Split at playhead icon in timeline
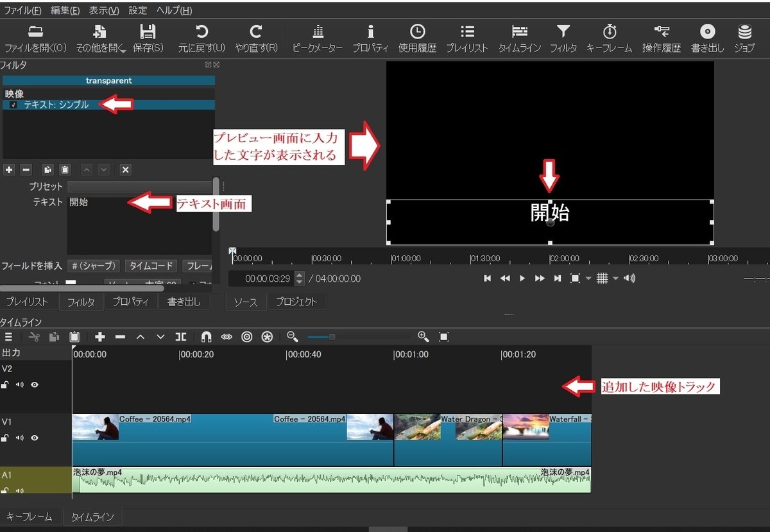Viewport: 770px width, 532px height. point(181,336)
